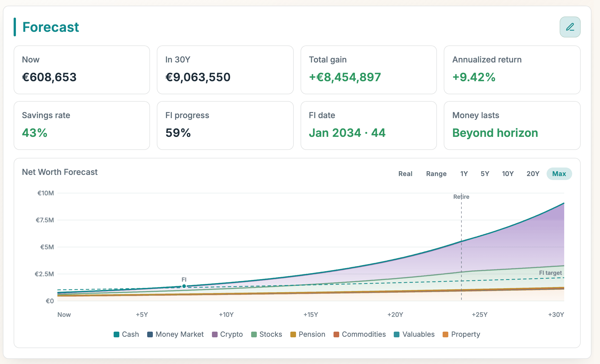Click the €7.5M axis label
This screenshot has height=364, width=600.
[x=45, y=220]
